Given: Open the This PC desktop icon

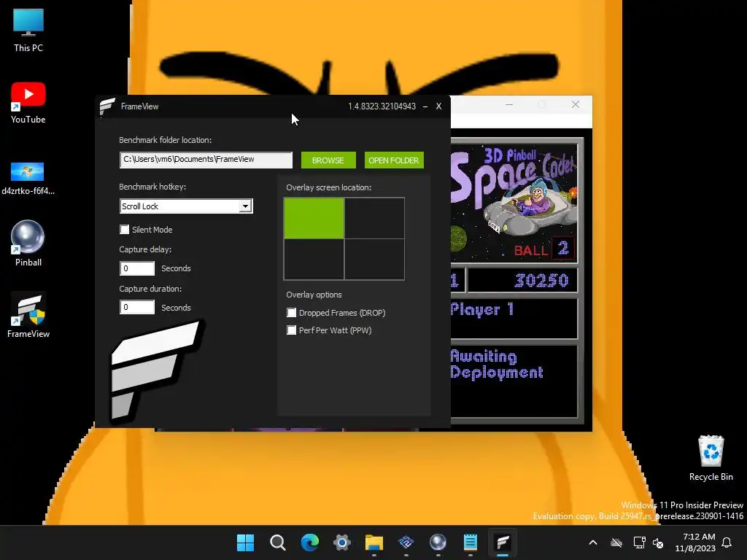Looking at the screenshot, I should [x=28, y=30].
